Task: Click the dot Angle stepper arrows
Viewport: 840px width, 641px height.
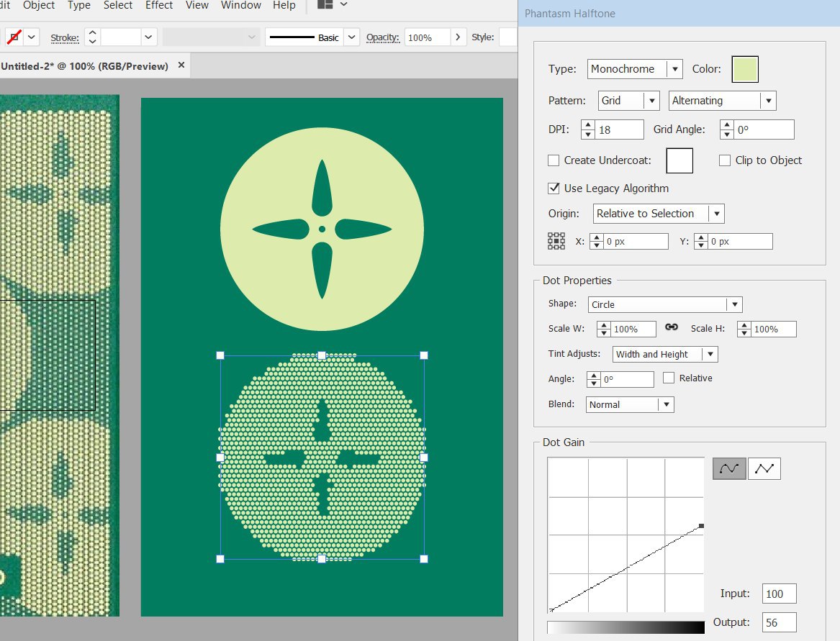Action: click(x=594, y=379)
